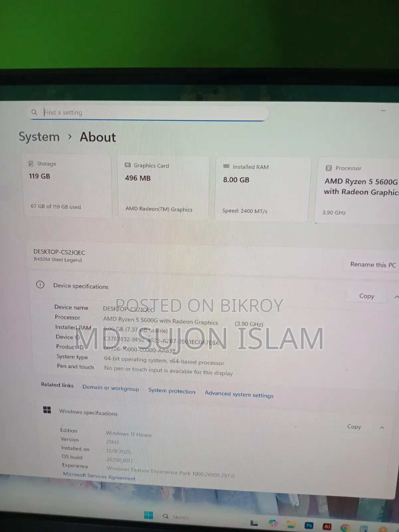Open the Windows Start menu
This screenshot has height=532, width=399.
click(149, 515)
